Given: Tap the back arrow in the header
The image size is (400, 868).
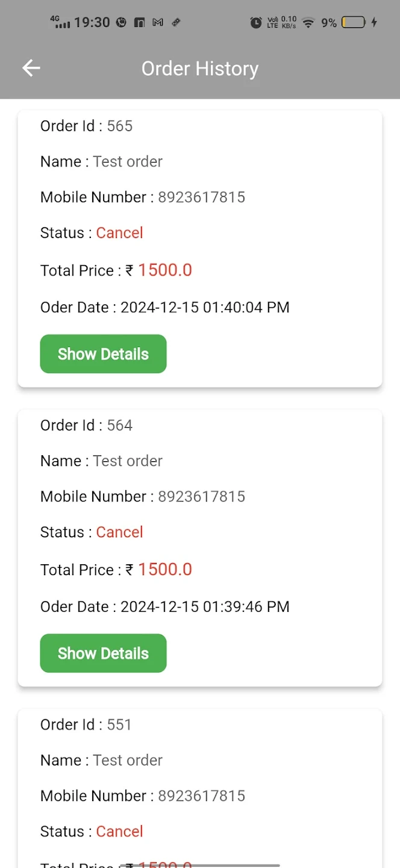Looking at the screenshot, I should point(31,68).
